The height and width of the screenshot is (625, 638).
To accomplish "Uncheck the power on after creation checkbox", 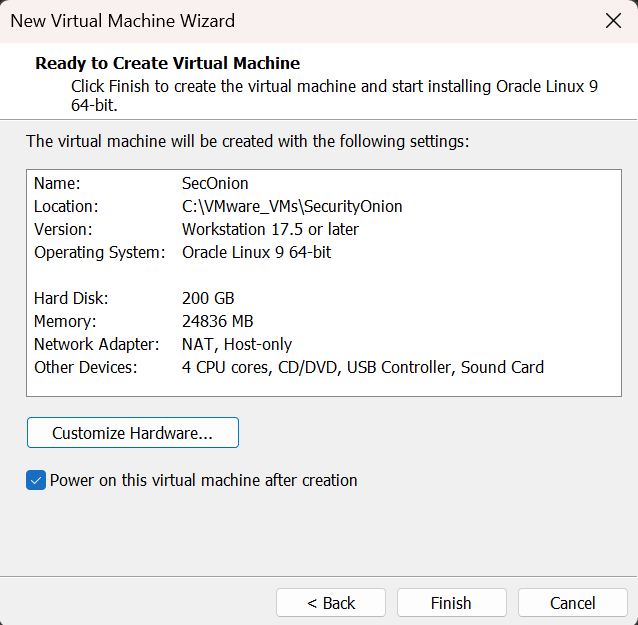I will point(36,480).
